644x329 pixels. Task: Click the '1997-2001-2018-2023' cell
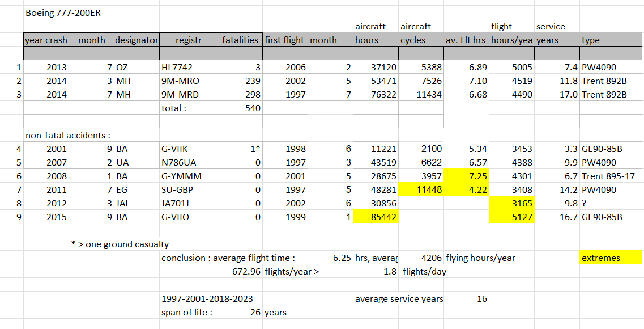point(207,298)
